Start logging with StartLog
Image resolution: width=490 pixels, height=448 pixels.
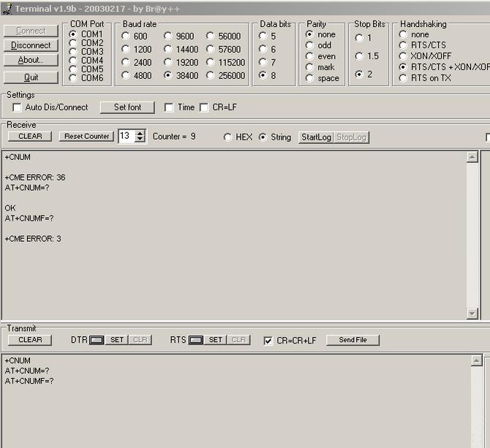(x=316, y=137)
